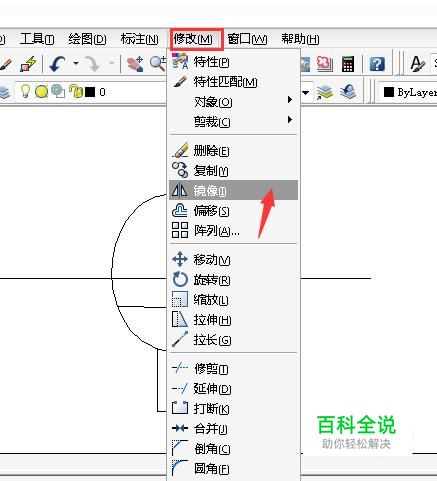Choose 删除(E) erase command

point(233,151)
